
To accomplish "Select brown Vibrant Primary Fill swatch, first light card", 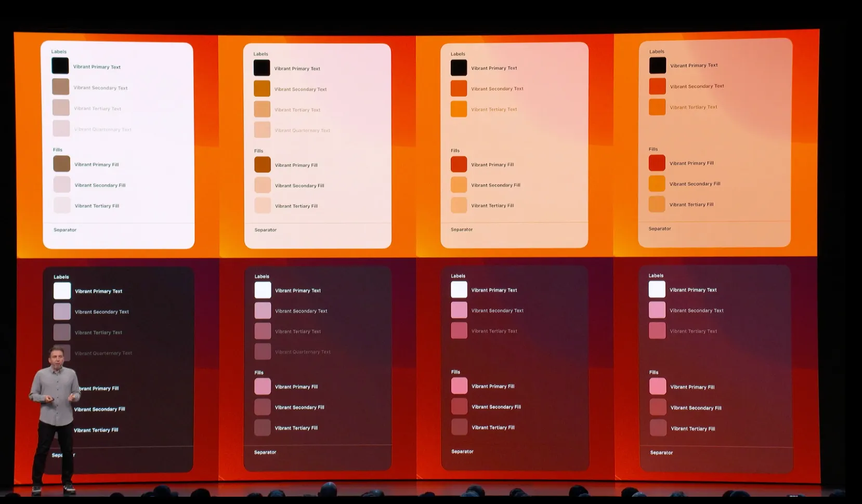I will (62, 164).
